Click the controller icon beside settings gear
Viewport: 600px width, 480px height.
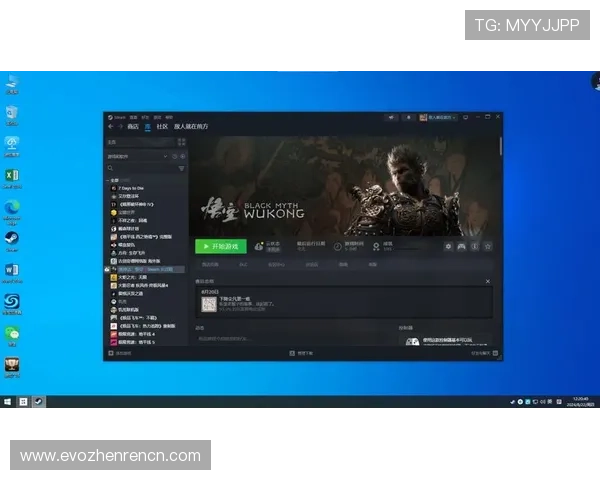pos(461,246)
